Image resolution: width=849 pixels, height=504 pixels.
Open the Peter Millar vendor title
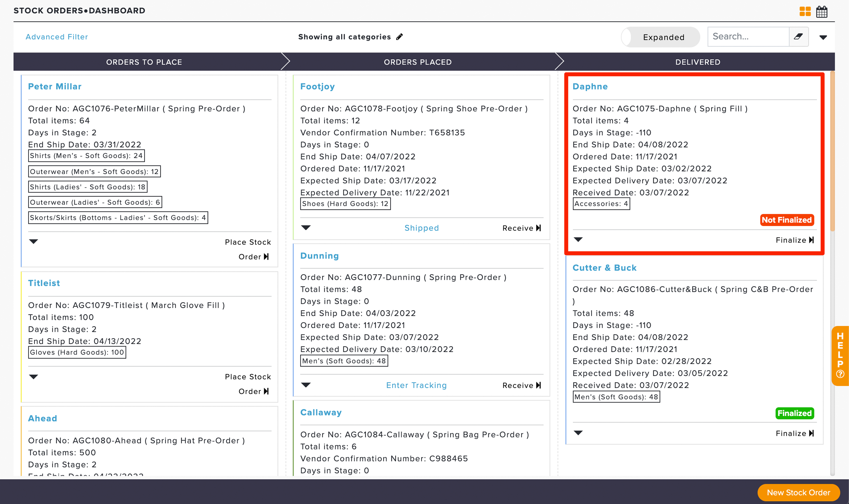[x=55, y=86]
